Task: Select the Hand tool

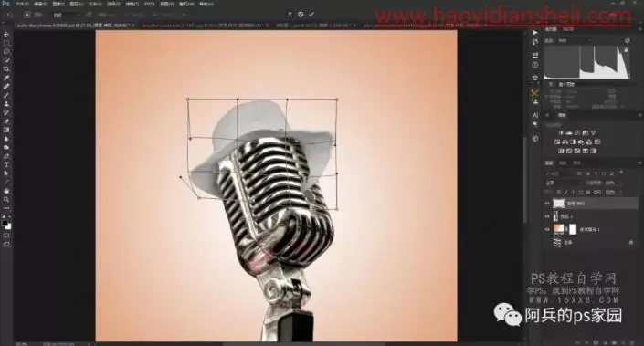Action: [x=6, y=191]
